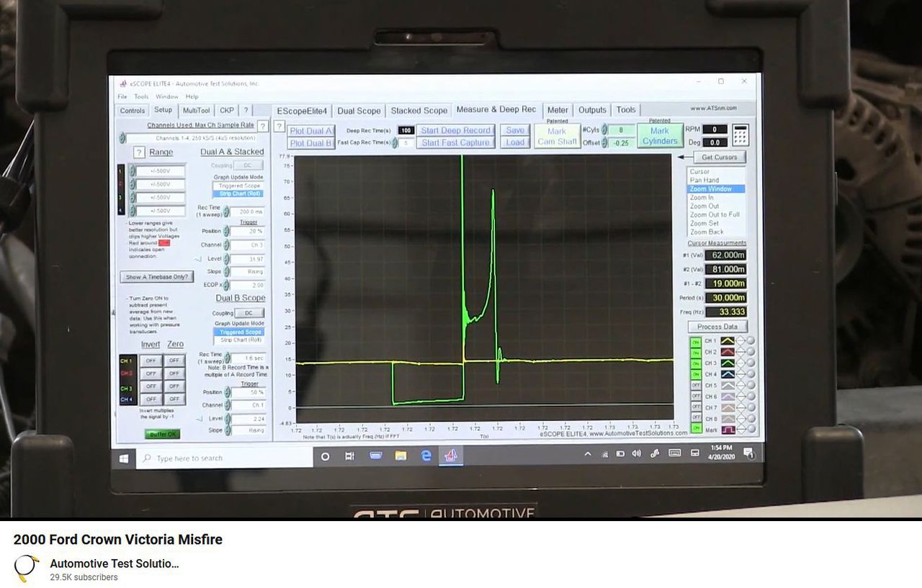
Task: Turn off CH 2 display toggle
Action: pyautogui.click(x=696, y=352)
